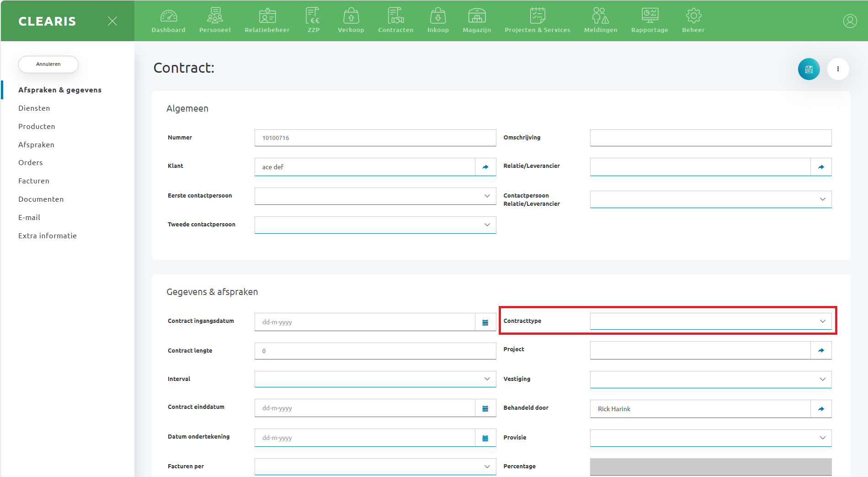
Task: Open calendar picker for Contract ingangsdatum
Action: pos(485,322)
